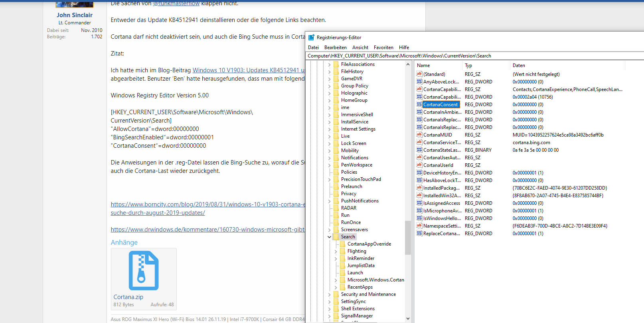Viewport: 644px width, 323px height.
Task: Expand the PushNotifications key
Action: (x=330, y=201)
